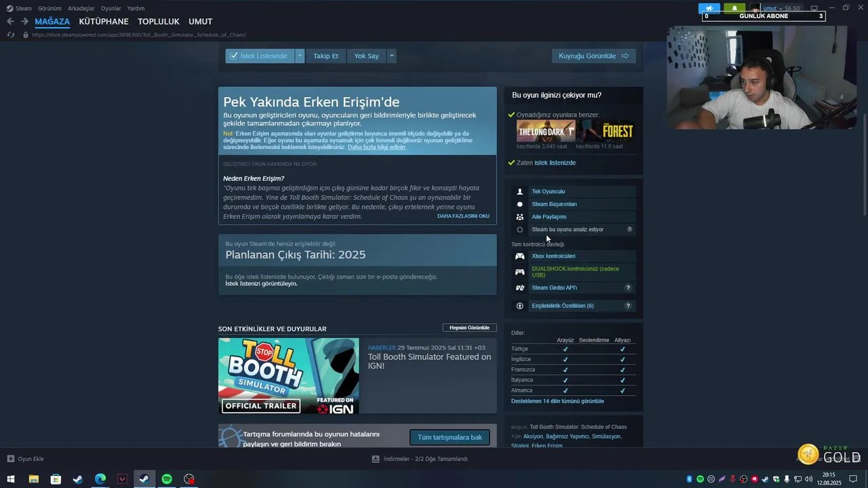Switch to the UMUT profile tab

click(201, 22)
